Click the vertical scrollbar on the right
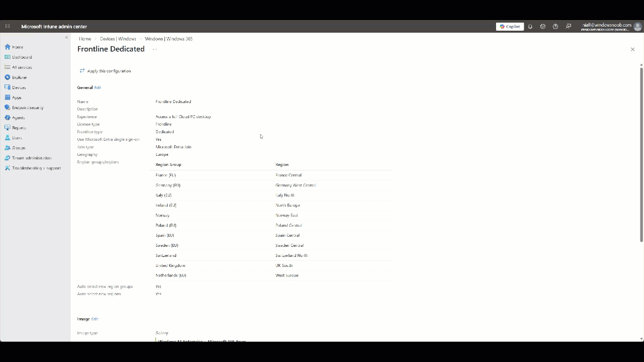The height and width of the screenshot is (362, 644). click(x=641, y=151)
